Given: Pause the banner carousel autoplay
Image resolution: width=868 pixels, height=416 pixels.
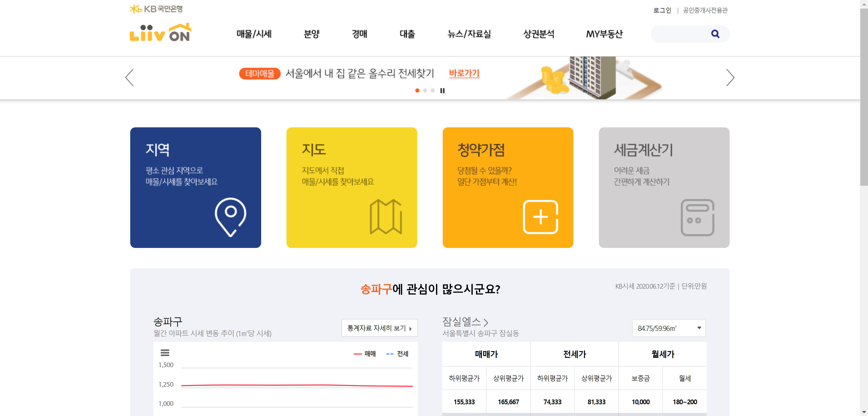Looking at the screenshot, I should pyautogui.click(x=442, y=90).
